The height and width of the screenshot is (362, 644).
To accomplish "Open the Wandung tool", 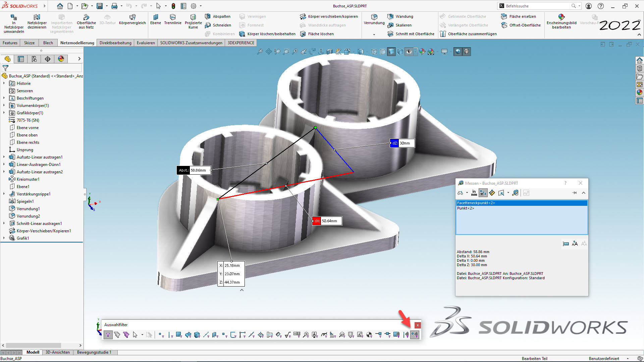I will pos(400,16).
